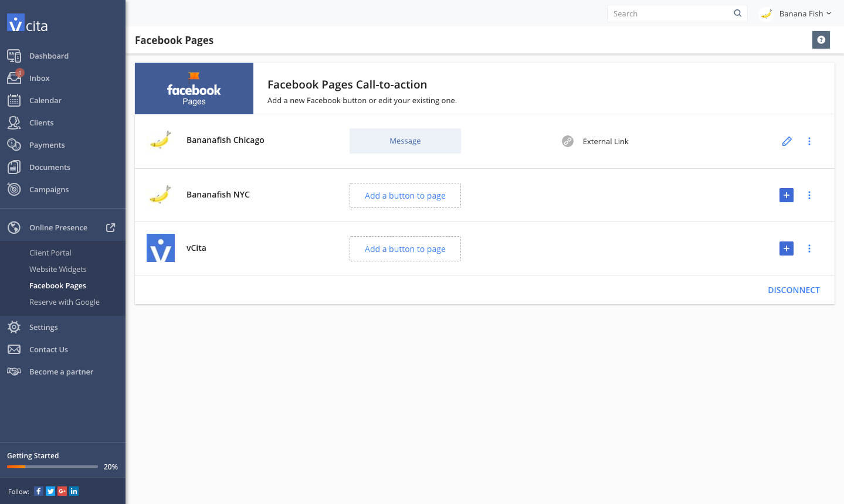Click the Banana Fish account avatar
844x504 pixels.
(766, 13)
